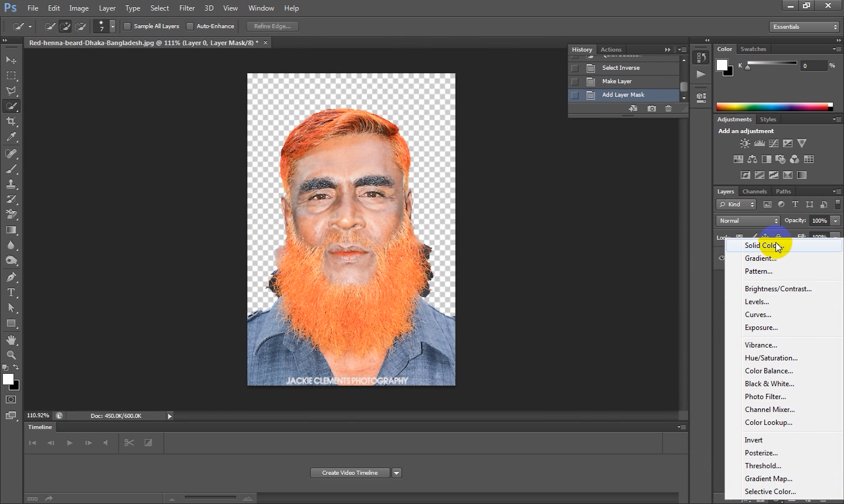Open the Normal blend mode dropdown

pyautogui.click(x=748, y=221)
